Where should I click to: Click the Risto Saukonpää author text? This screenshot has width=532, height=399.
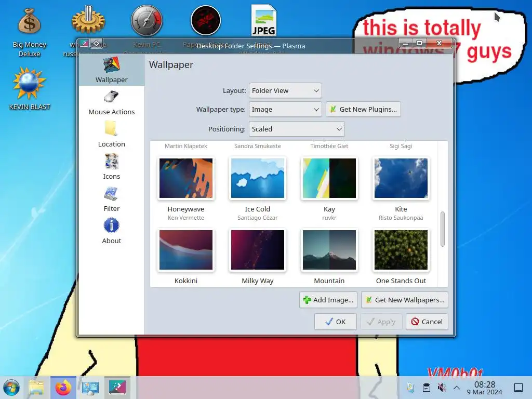click(401, 218)
